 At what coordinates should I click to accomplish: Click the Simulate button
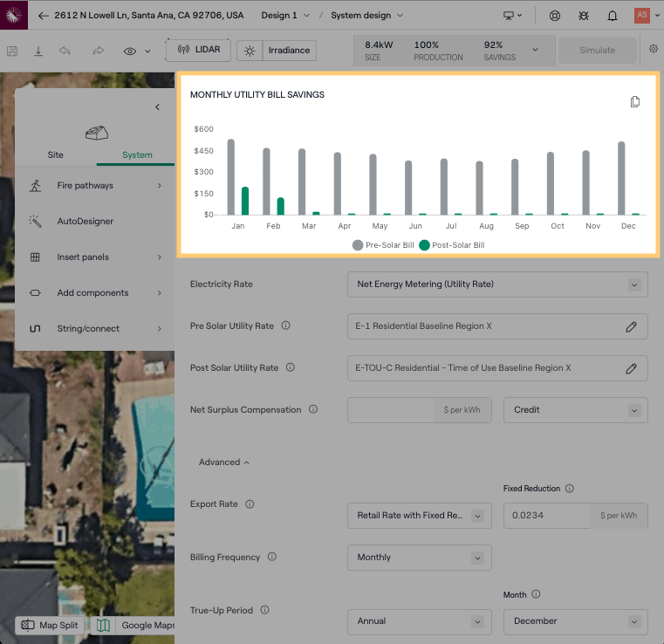[597, 51]
